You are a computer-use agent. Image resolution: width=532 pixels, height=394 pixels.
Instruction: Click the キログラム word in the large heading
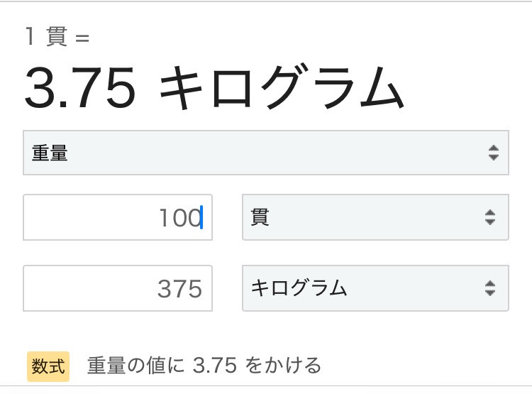tap(282, 87)
